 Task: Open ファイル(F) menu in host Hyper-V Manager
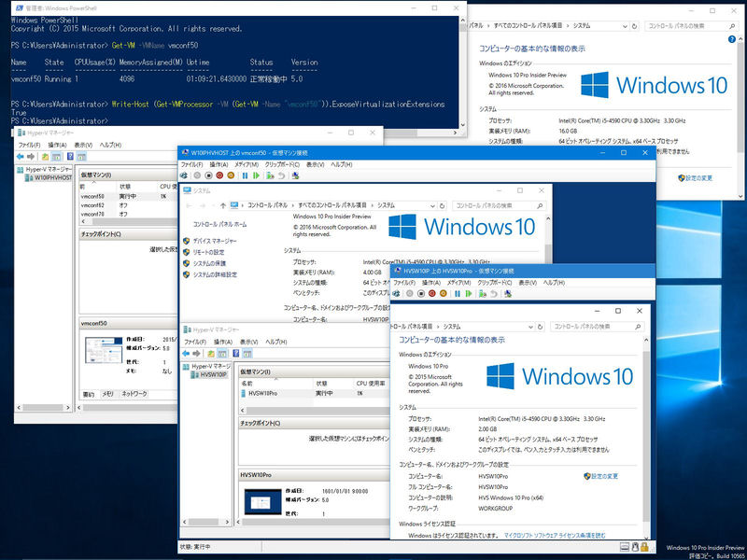pos(30,145)
